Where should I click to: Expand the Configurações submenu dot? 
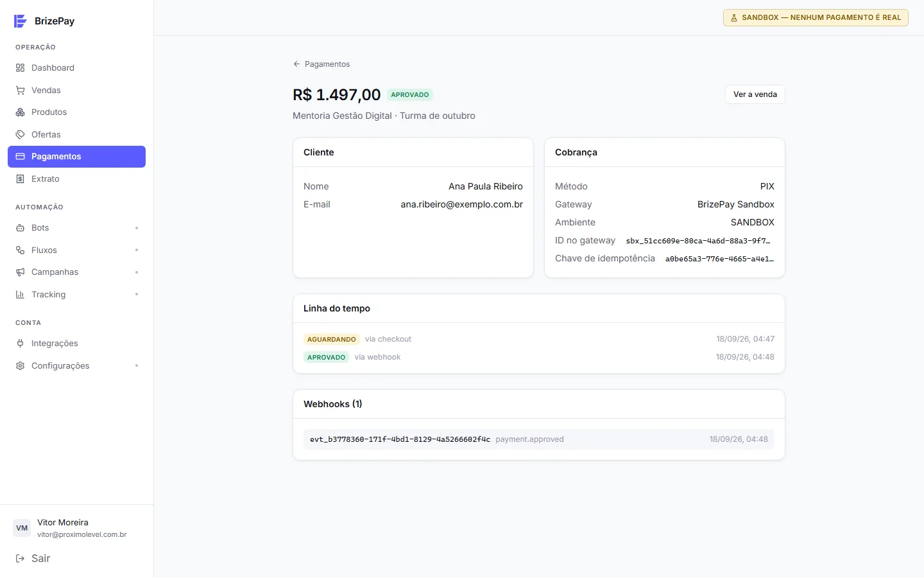point(137,366)
